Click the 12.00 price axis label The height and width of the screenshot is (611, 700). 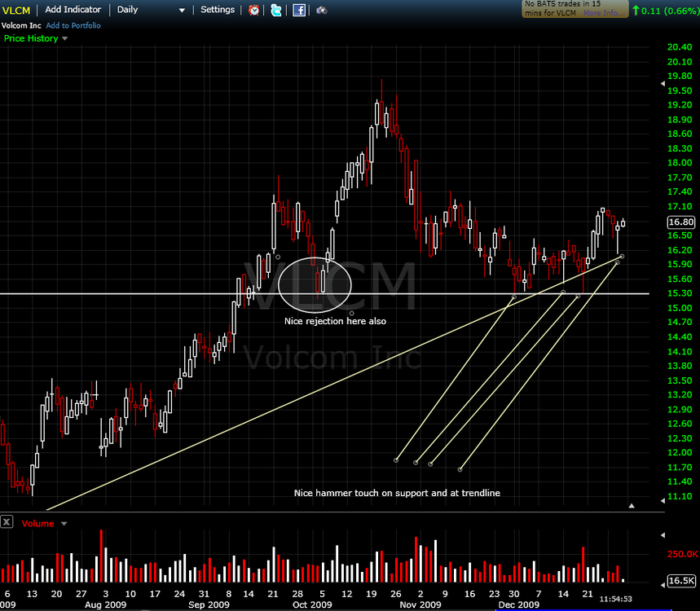(x=680, y=453)
